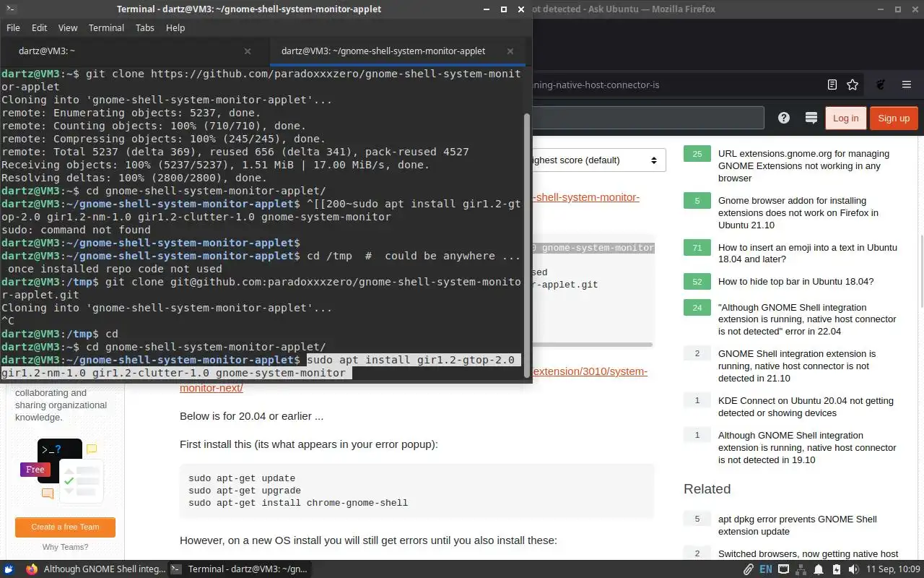Click 'Below is for 20.04 or earlier ...' text
This screenshot has height=578, width=924.
coord(251,416)
